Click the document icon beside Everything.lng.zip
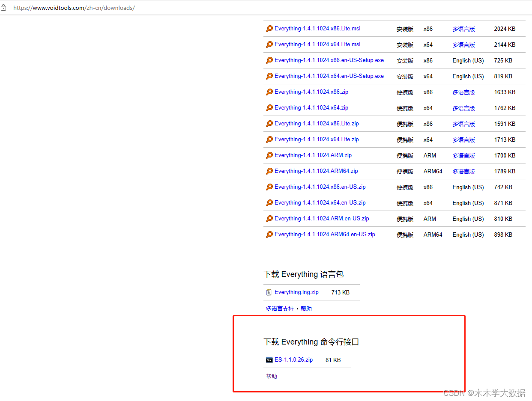 [x=269, y=292]
